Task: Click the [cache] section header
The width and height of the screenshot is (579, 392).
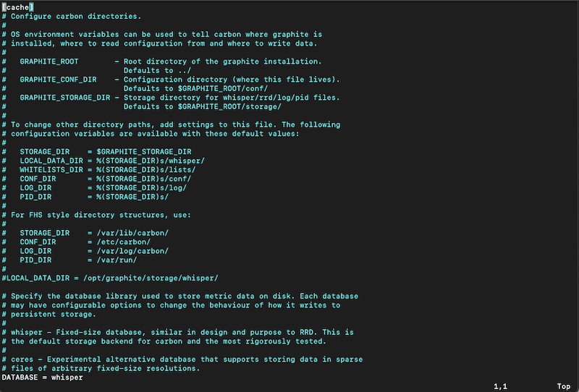Action: click(x=17, y=7)
